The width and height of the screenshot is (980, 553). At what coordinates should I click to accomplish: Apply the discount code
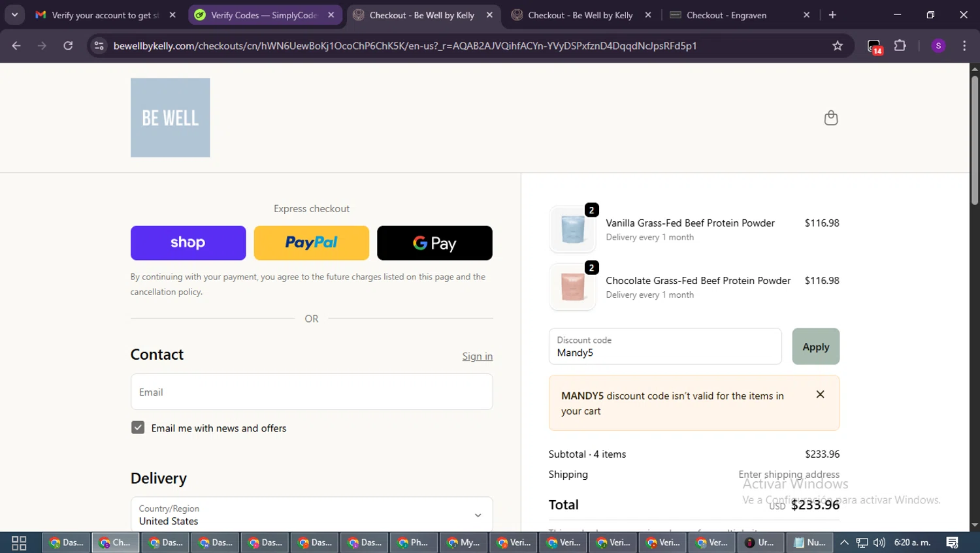pyautogui.click(x=815, y=347)
